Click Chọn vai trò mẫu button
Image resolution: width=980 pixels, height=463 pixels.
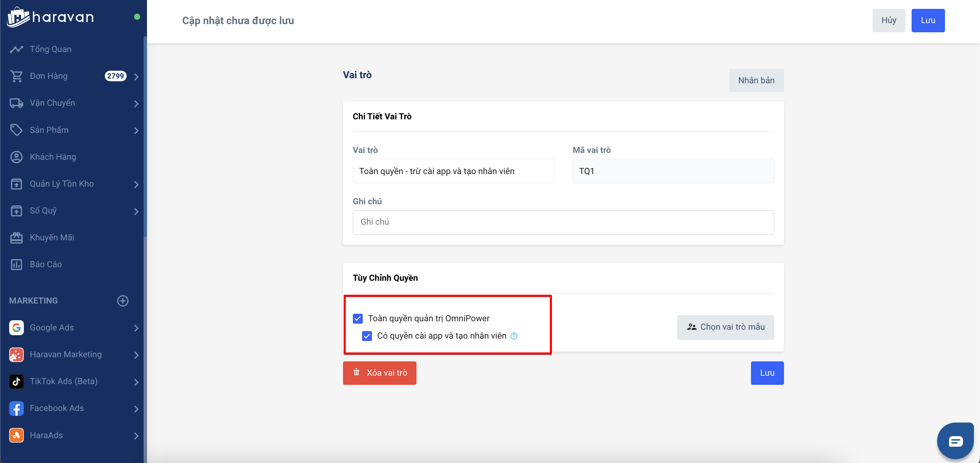click(x=725, y=327)
